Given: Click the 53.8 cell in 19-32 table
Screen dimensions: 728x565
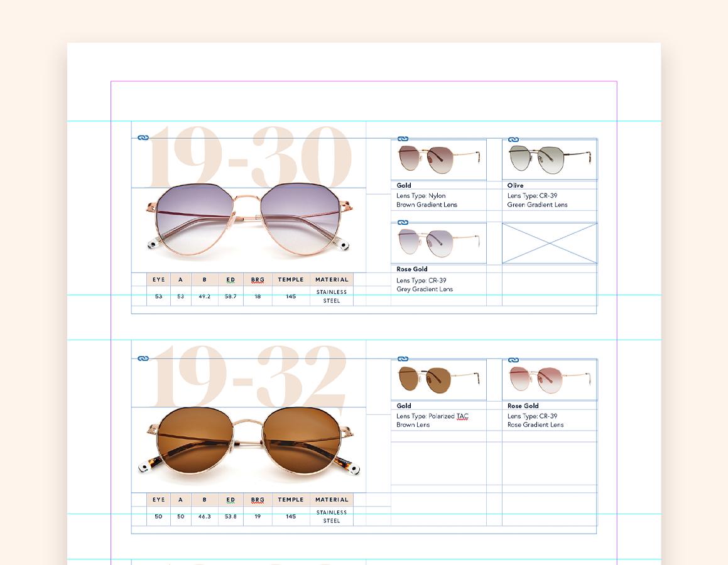Looking at the screenshot, I should 231,516.
